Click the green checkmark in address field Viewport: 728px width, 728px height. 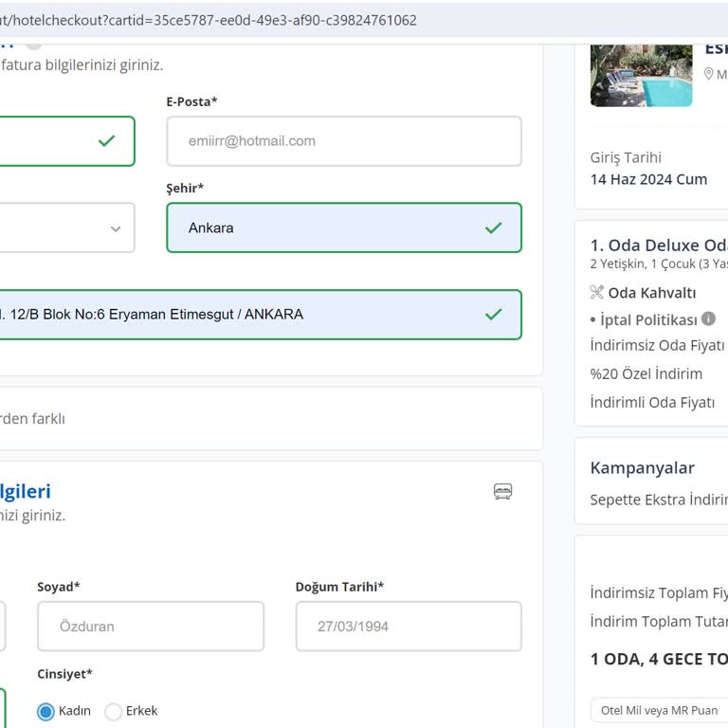tap(493, 314)
